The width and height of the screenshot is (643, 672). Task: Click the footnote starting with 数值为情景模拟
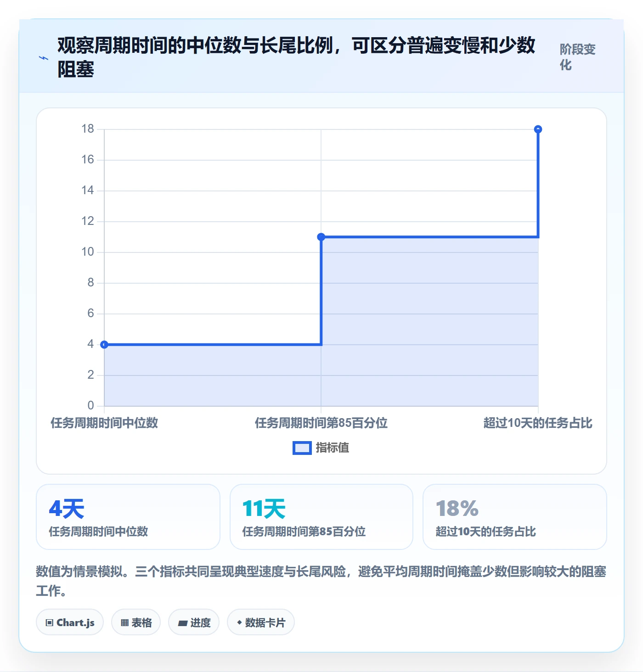[x=321, y=581]
